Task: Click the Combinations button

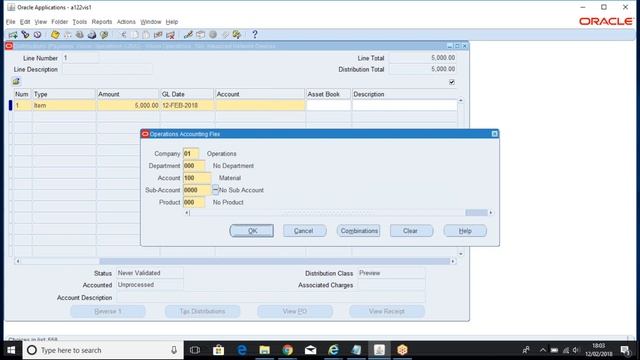Action: pyautogui.click(x=358, y=231)
